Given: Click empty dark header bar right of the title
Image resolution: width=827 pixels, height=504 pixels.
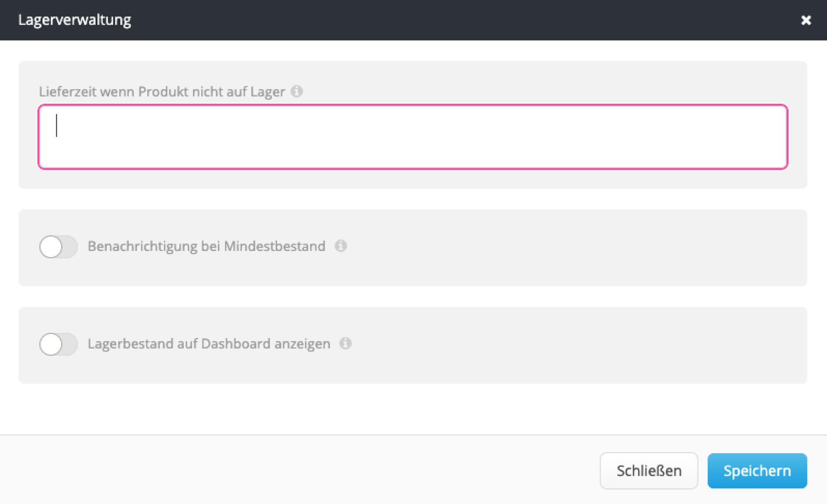Looking at the screenshot, I should [455, 20].
